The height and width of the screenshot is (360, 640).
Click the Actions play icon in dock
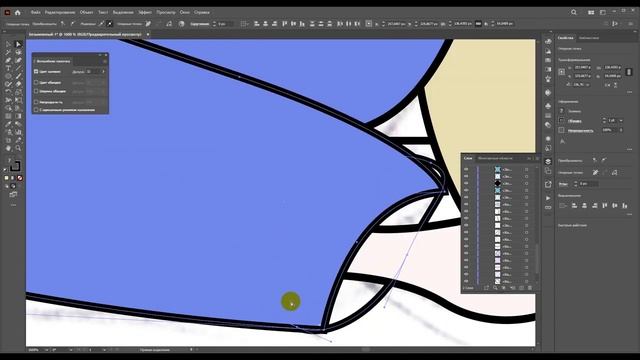(548, 198)
